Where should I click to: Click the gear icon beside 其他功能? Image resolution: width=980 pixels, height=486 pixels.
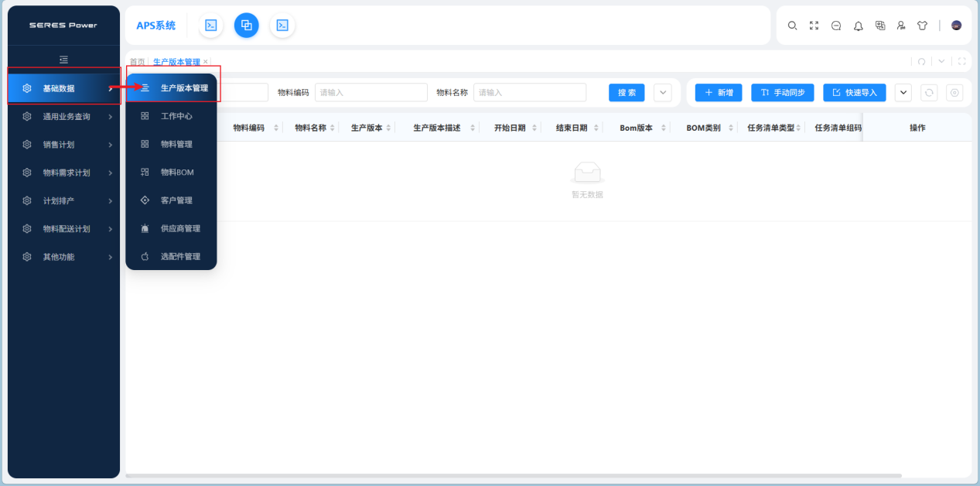[x=27, y=257]
